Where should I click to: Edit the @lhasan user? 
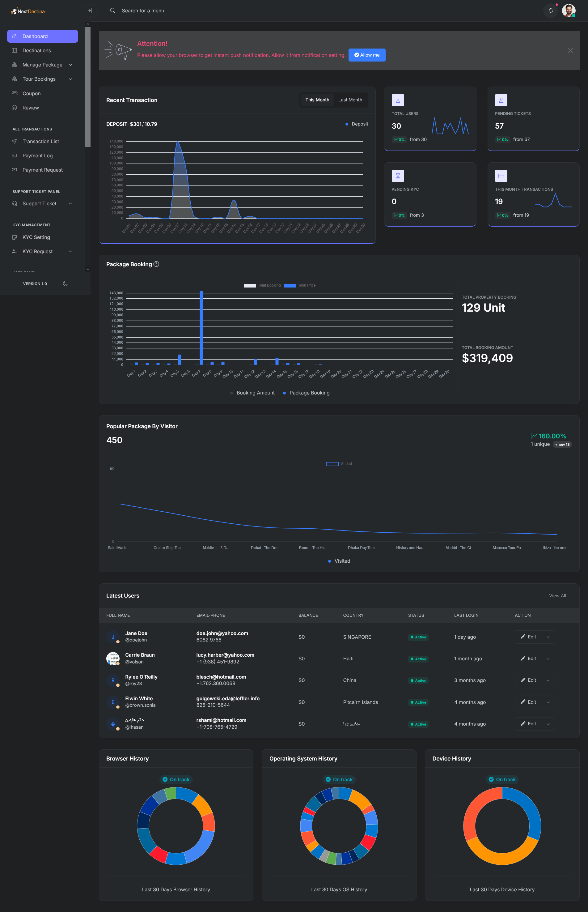(528, 724)
